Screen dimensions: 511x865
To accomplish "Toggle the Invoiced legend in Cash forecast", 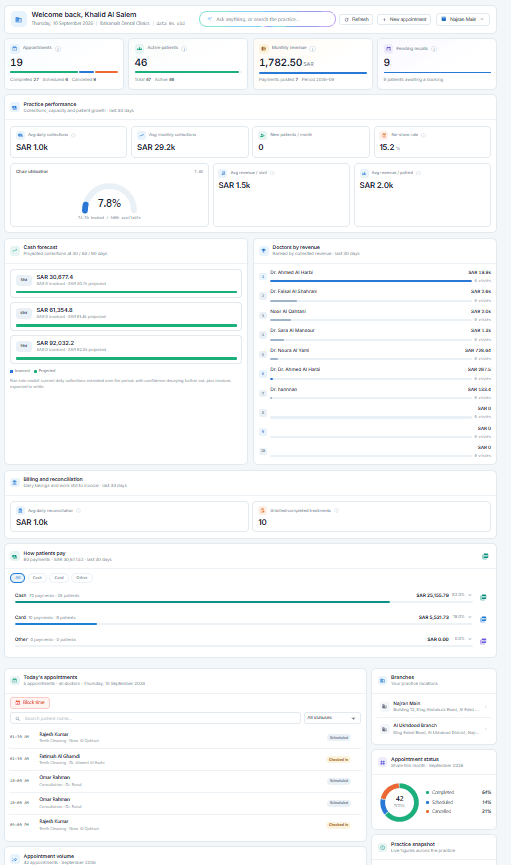I will (20, 371).
